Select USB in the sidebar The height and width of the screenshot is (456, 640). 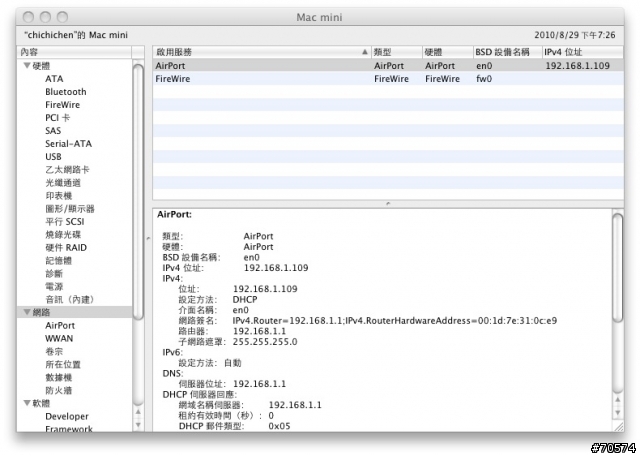click(x=53, y=157)
